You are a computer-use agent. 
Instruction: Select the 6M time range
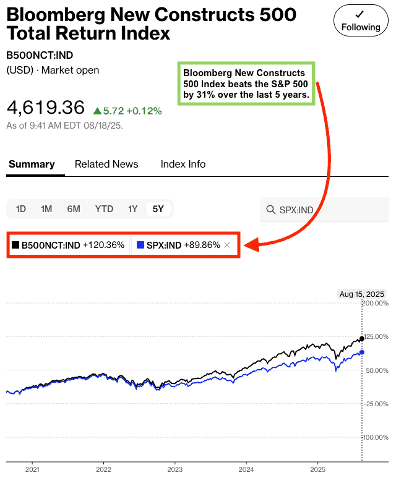point(74,209)
